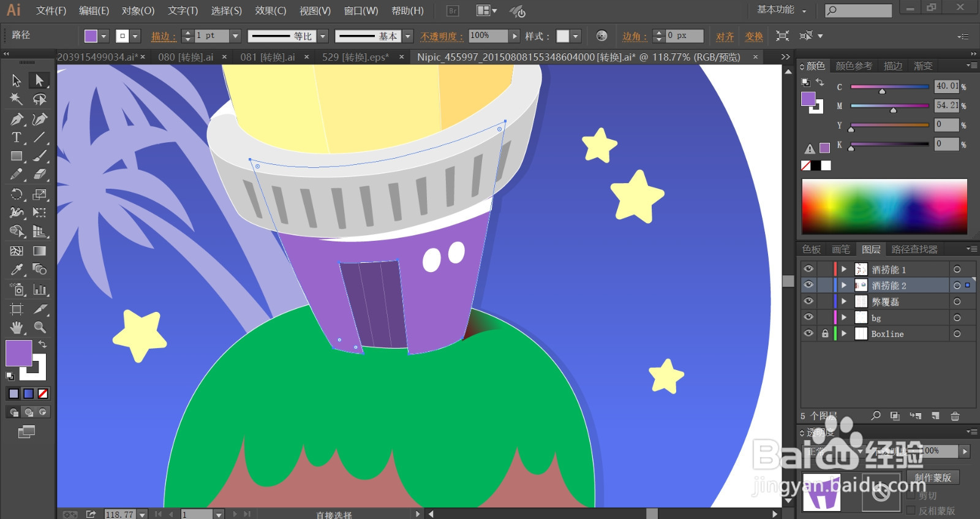Open the fill color dropdown in control bar
Viewport: 980px width, 519px height.
coord(104,36)
